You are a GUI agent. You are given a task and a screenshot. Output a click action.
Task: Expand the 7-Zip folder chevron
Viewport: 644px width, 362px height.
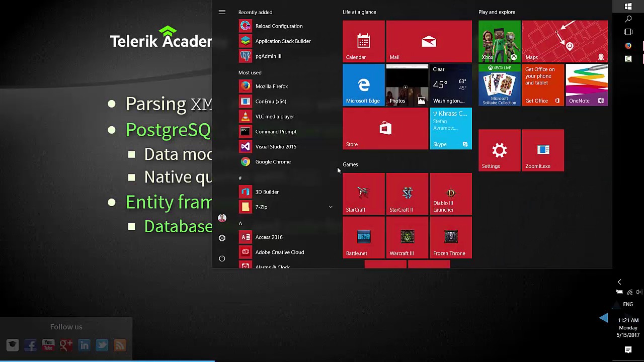(x=331, y=207)
